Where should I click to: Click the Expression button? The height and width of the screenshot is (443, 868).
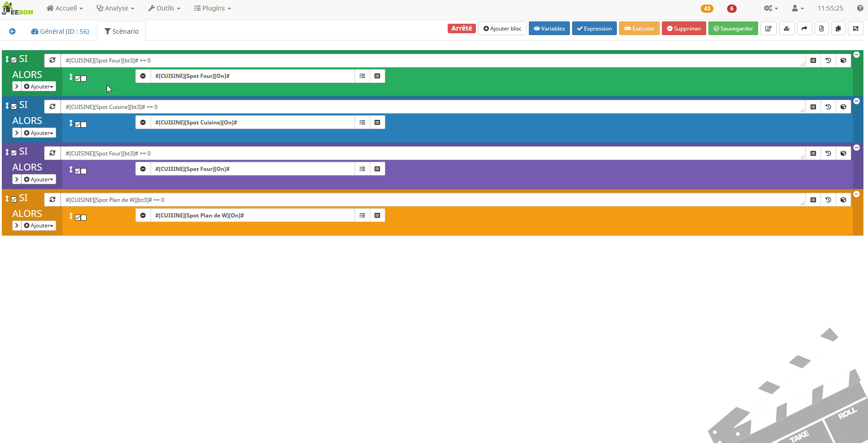[x=594, y=29]
